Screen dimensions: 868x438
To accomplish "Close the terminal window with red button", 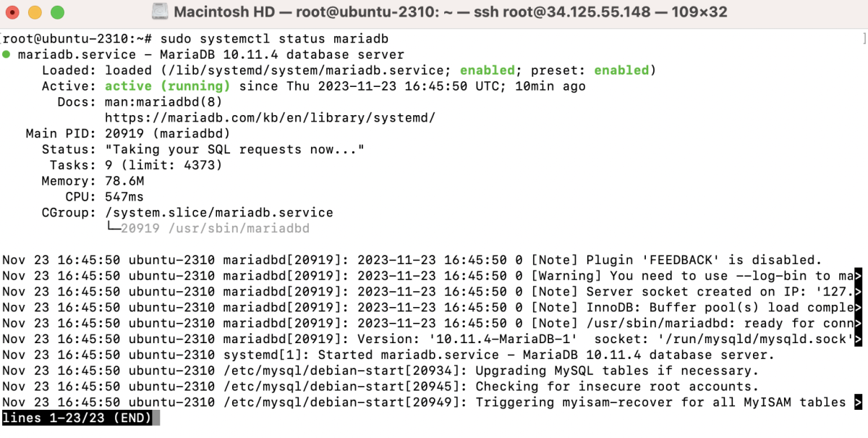I will coord(14,12).
